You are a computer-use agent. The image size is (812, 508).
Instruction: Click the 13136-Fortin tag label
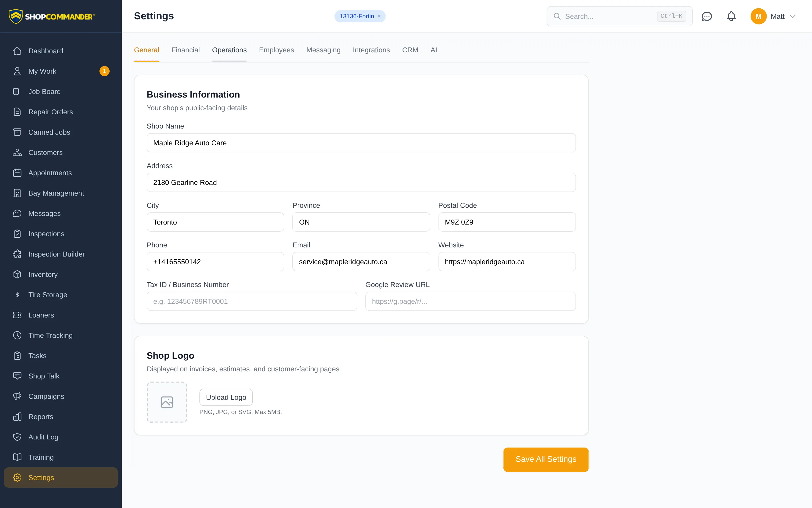point(356,17)
